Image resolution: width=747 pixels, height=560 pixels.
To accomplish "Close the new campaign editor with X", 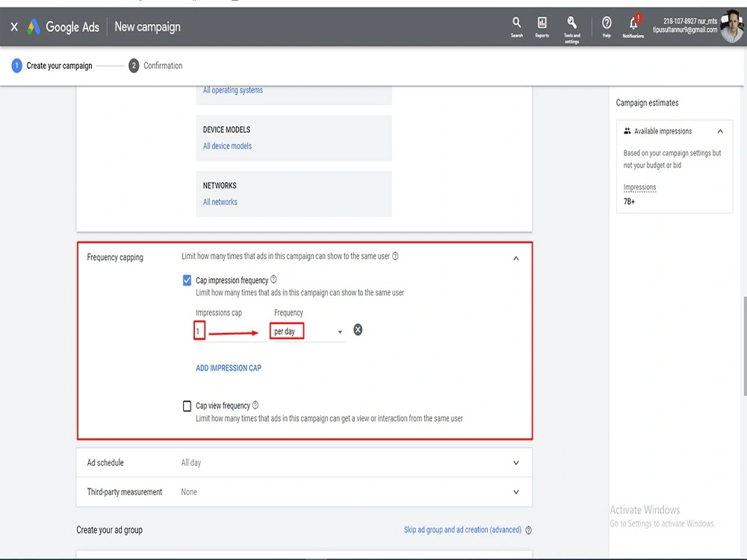I will (14, 27).
